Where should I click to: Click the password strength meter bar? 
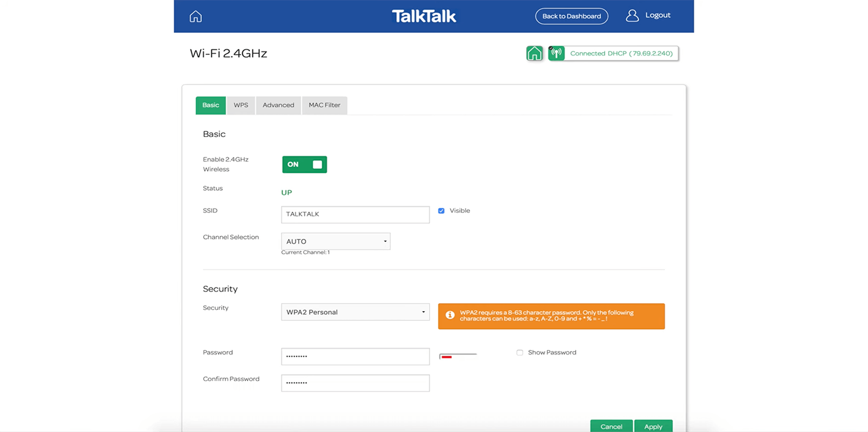tap(458, 356)
